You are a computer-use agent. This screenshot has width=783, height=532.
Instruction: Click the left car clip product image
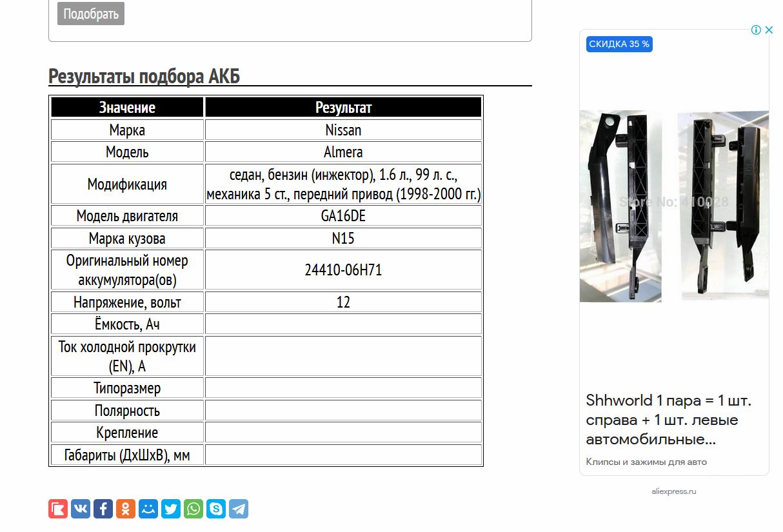pyautogui.click(x=620, y=206)
